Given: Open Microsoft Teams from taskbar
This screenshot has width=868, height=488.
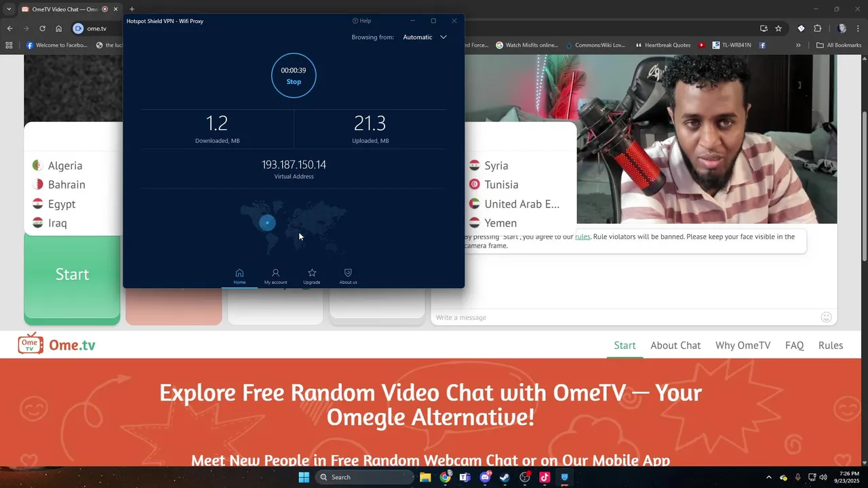Looking at the screenshot, I should pyautogui.click(x=465, y=477).
